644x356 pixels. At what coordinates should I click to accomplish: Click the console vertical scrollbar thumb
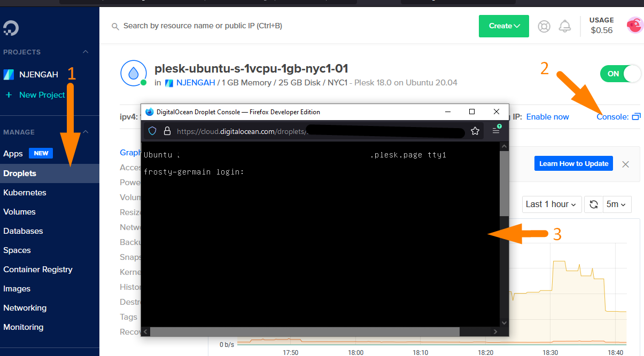504,183
